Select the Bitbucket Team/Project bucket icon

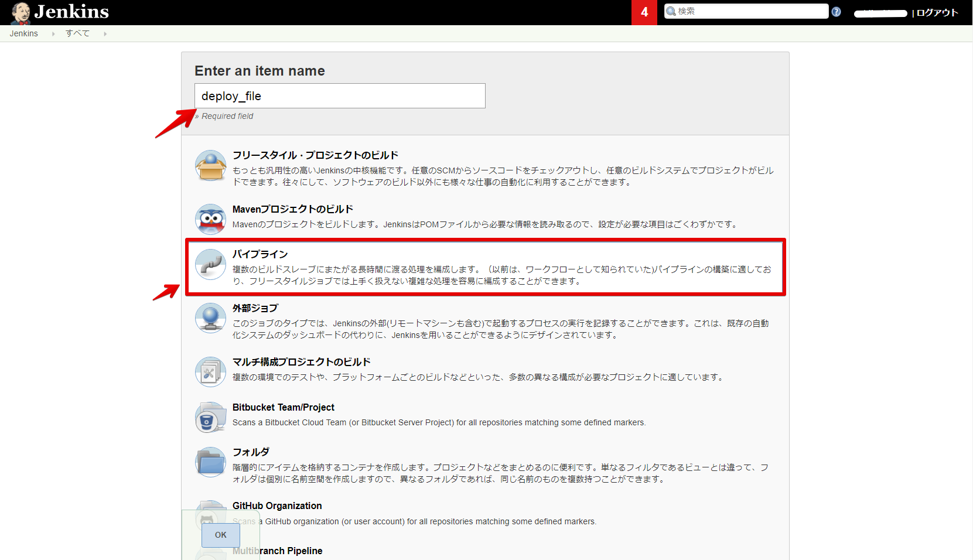(x=211, y=417)
